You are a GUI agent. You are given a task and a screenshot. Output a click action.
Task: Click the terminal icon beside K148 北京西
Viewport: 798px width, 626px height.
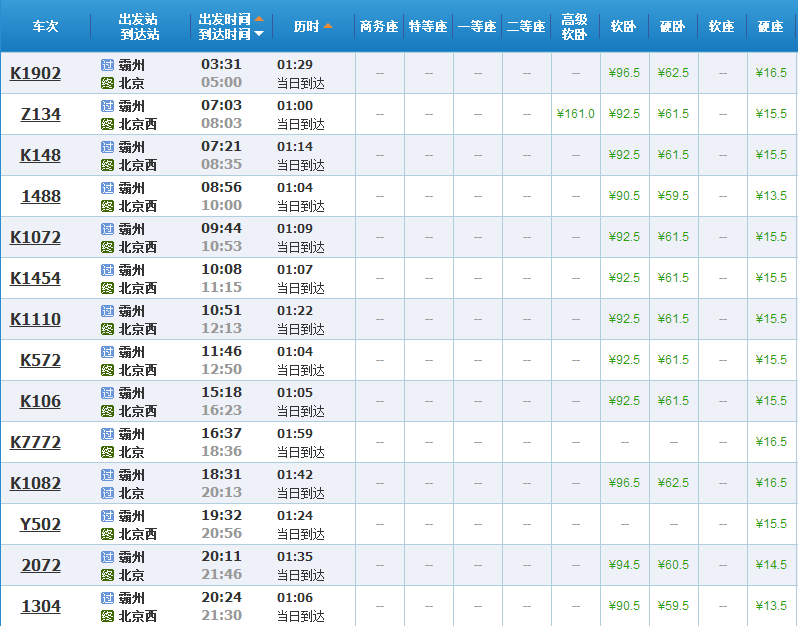click(107, 165)
